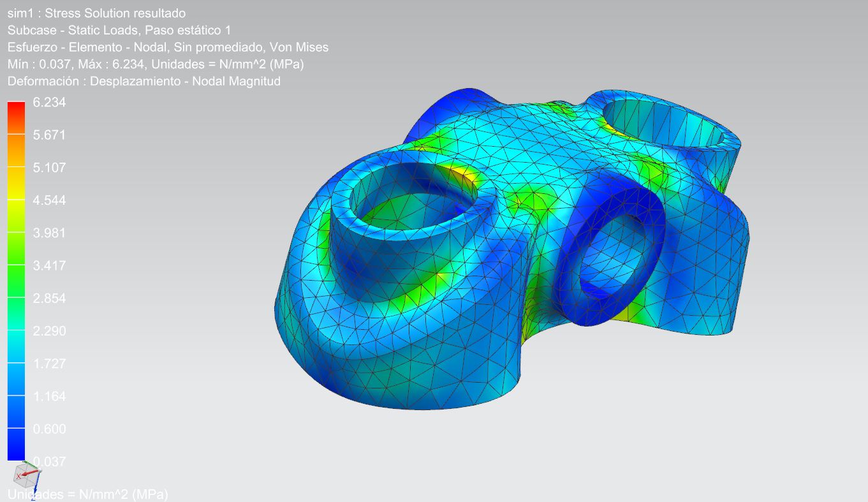
Task: Click the 'Esfuerzo - Elemento - Nodal' Von Mises line
Action: (168, 47)
